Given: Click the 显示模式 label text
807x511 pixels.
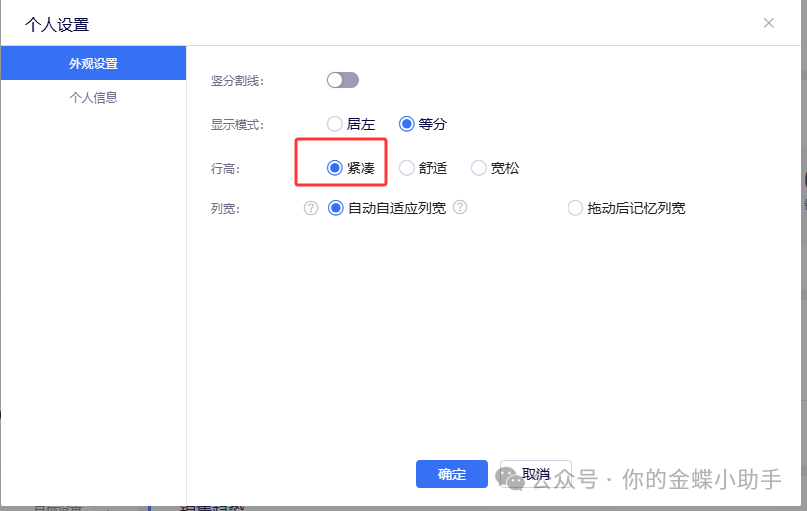Looking at the screenshot, I should tap(236, 125).
